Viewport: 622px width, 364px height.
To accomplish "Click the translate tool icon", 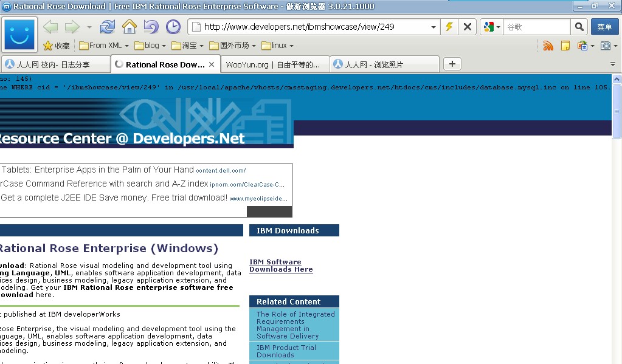I will coord(582,46).
